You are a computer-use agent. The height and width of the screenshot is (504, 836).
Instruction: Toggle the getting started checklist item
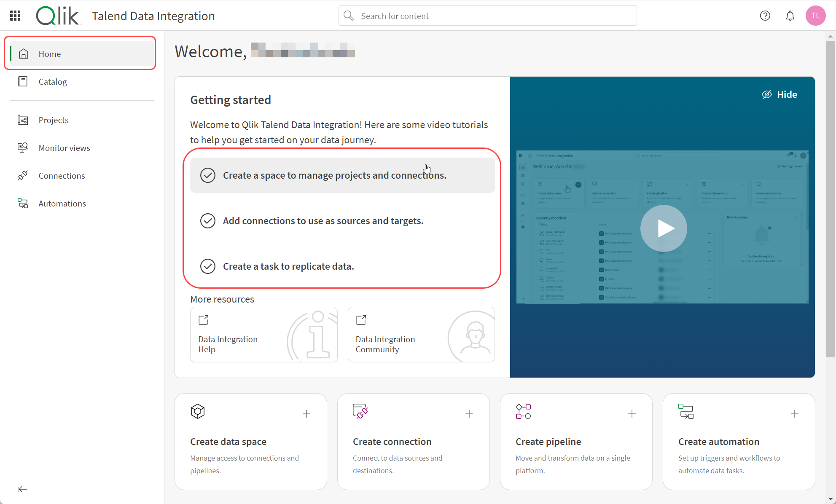(x=208, y=175)
